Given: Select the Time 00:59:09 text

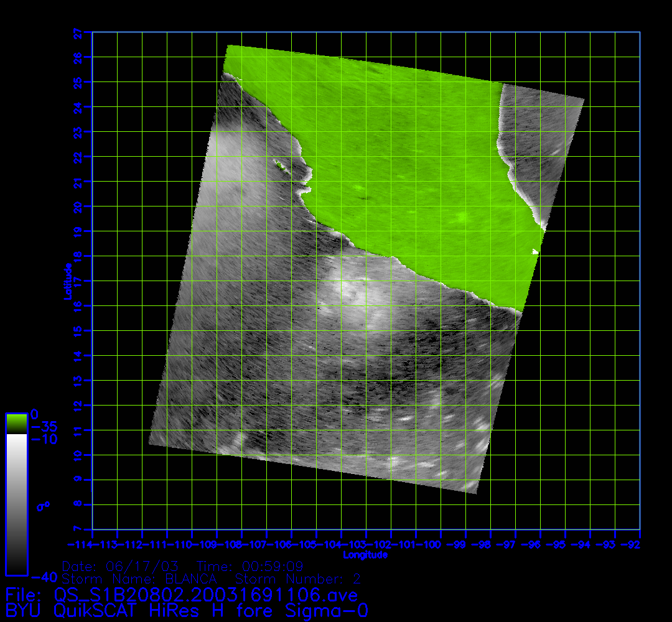Looking at the screenshot, I should pyautogui.click(x=250, y=567).
